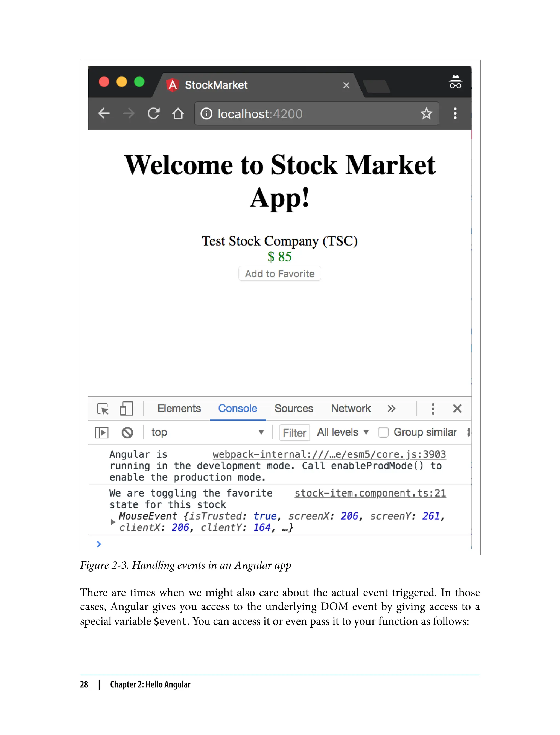Show more DevTools tabs chevron
The width and height of the screenshot is (560, 735).
[x=391, y=409]
